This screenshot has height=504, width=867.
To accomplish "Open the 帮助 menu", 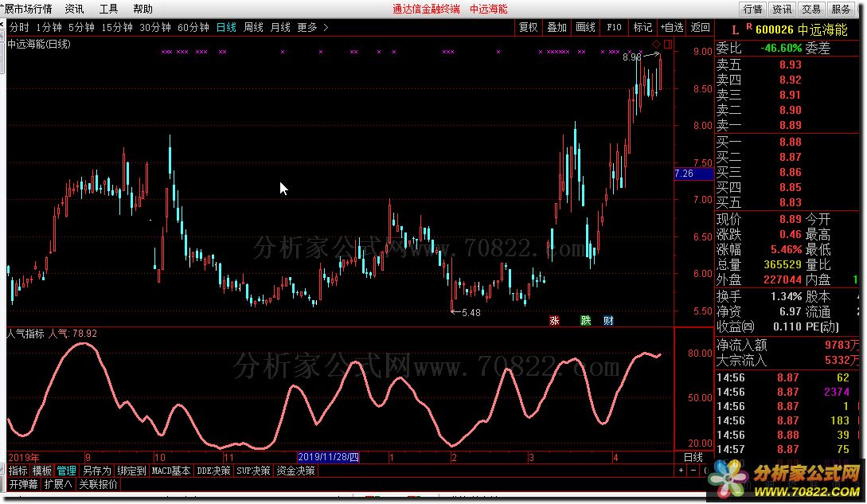I will pyautogui.click(x=143, y=9).
